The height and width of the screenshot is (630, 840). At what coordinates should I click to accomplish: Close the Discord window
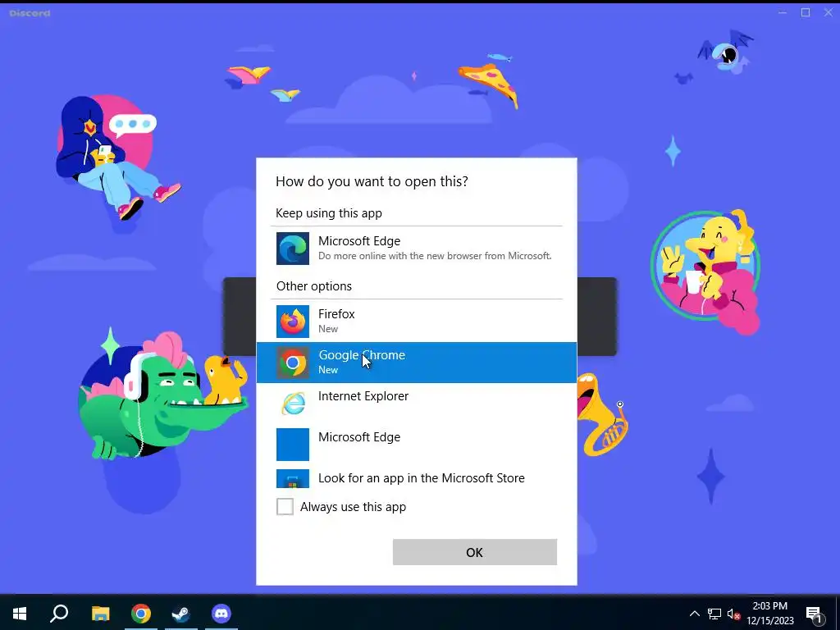pyautogui.click(x=829, y=12)
